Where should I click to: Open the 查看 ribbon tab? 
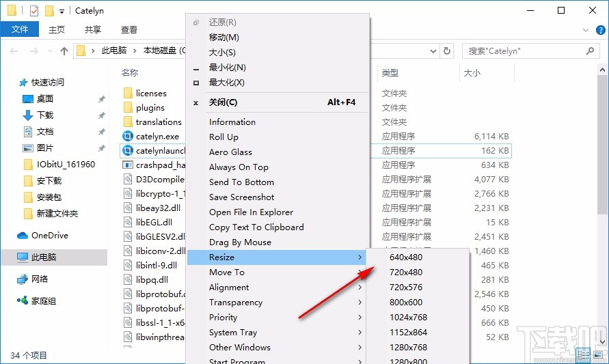click(129, 29)
